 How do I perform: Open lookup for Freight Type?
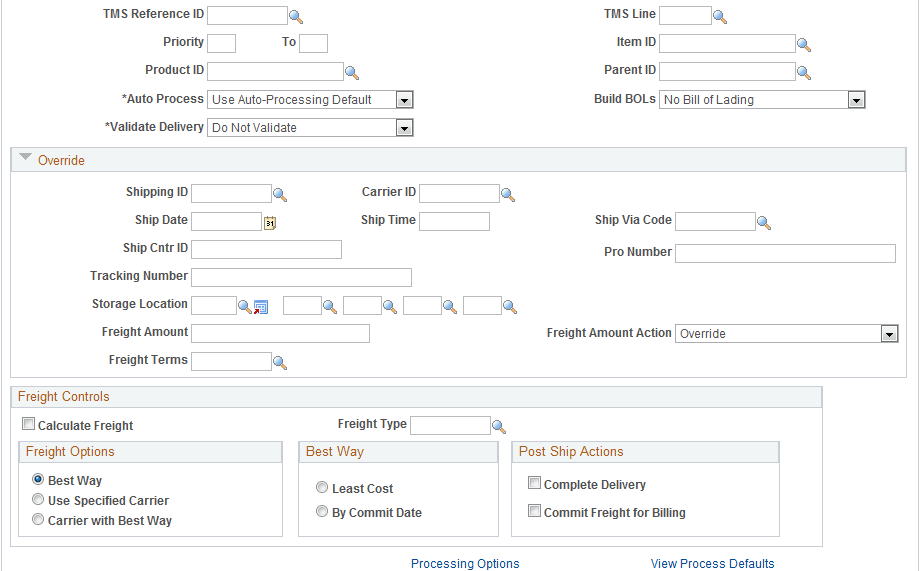coord(499,427)
